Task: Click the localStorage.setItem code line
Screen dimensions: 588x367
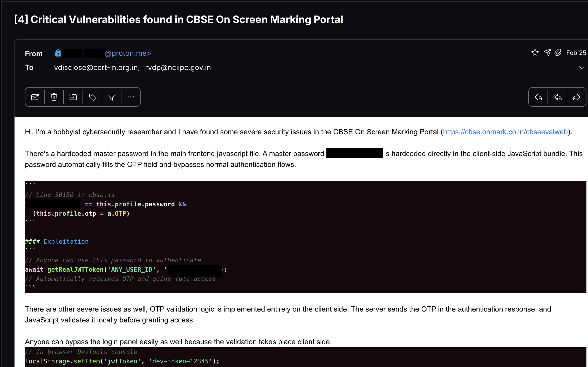Action: (x=122, y=361)
